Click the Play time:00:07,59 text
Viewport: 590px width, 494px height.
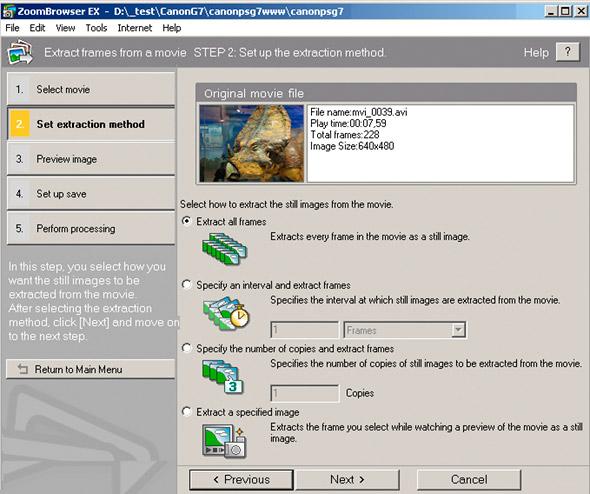pyautogui.click(x=348, y=123)
